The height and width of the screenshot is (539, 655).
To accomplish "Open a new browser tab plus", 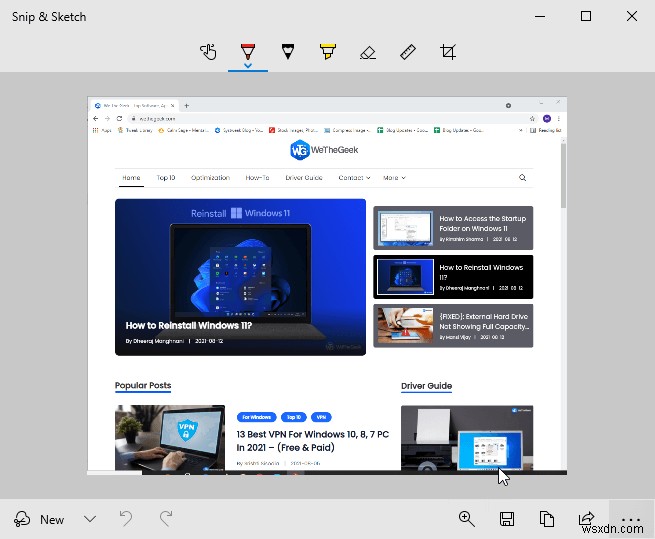I will click(x=187, y=106).
